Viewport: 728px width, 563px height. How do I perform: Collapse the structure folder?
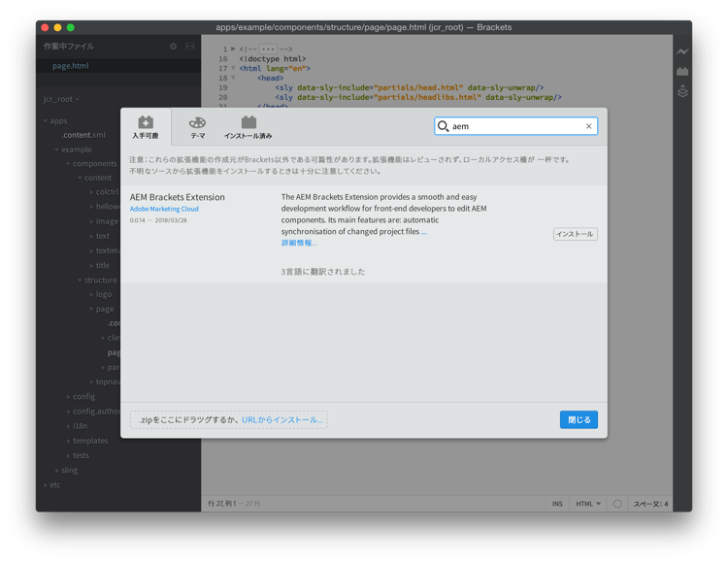80,281
